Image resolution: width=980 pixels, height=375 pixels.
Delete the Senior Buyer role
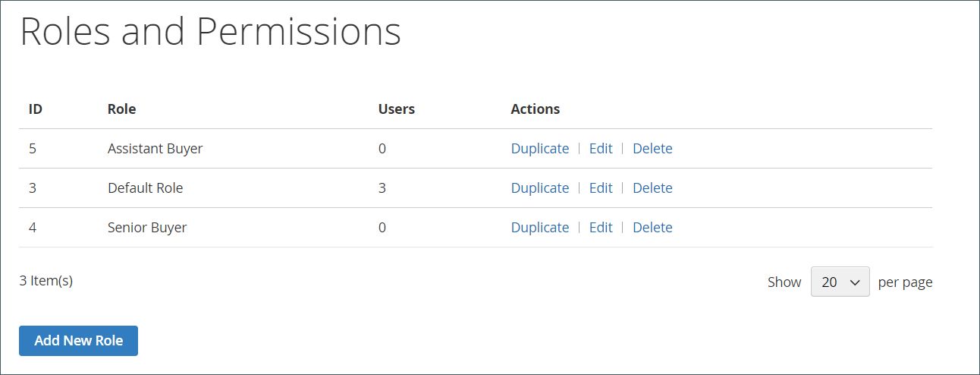pos(652,228)
